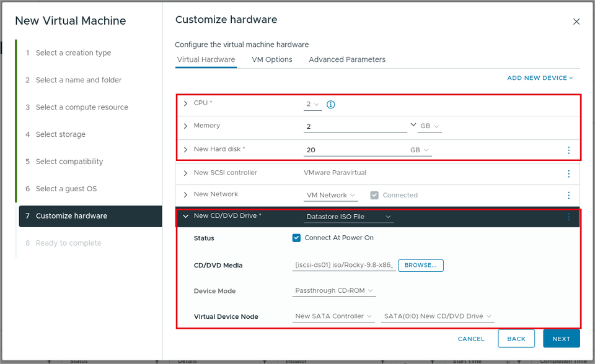Open the New SCSI controller options menu
The width and height of the screenshot is (595, 364).
(568, 174)
